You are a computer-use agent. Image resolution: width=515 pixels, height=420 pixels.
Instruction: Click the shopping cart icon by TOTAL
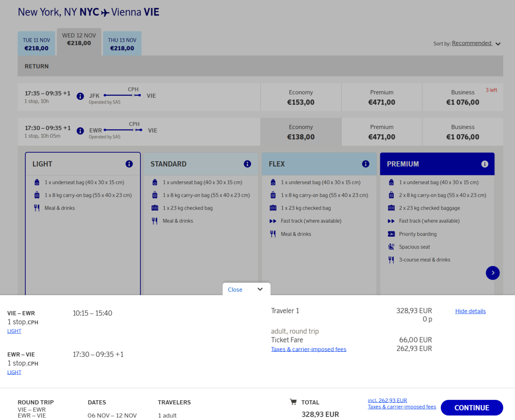point(293,402)
